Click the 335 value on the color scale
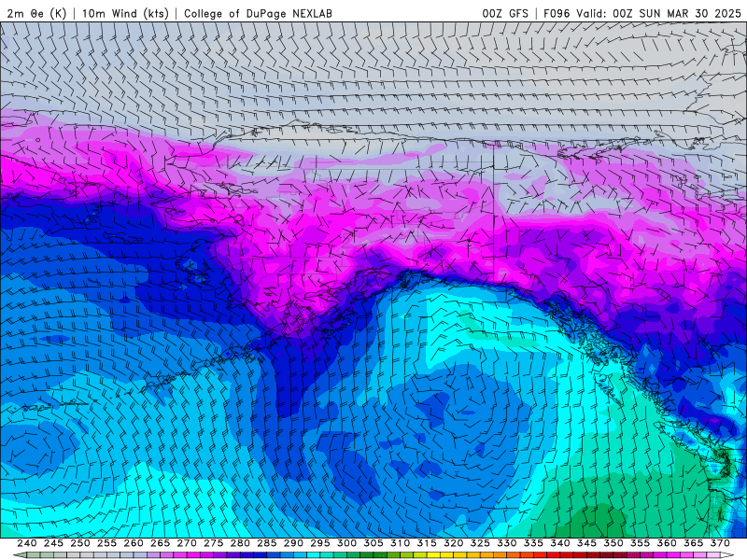Image resolution: width=747 pixels, height=560 pixels. point(533,543)
